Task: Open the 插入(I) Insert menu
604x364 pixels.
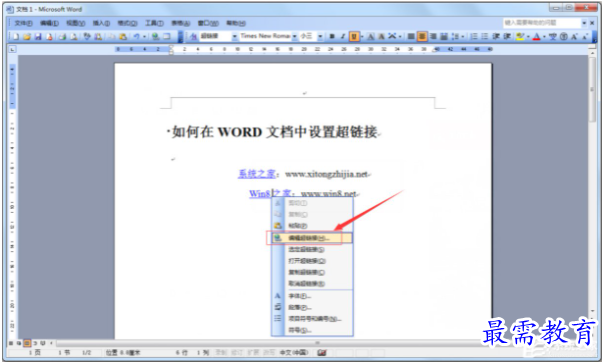Action: point(101,23)
